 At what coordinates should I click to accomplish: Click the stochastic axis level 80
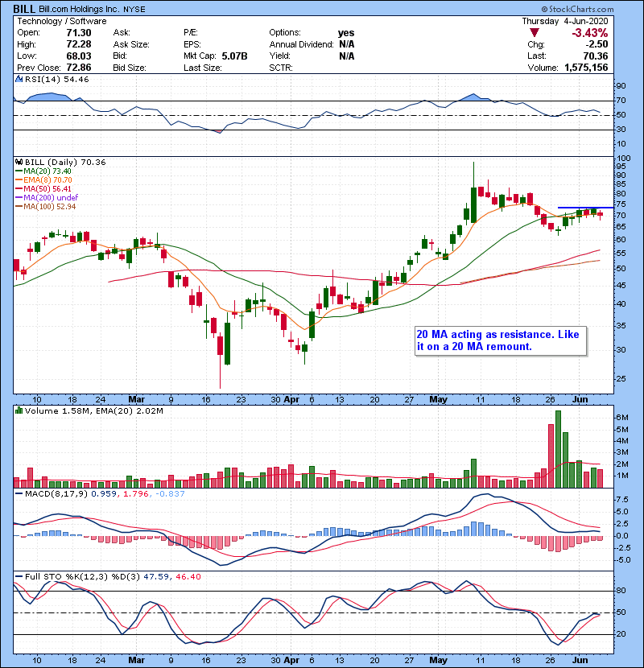click(621, 591)
